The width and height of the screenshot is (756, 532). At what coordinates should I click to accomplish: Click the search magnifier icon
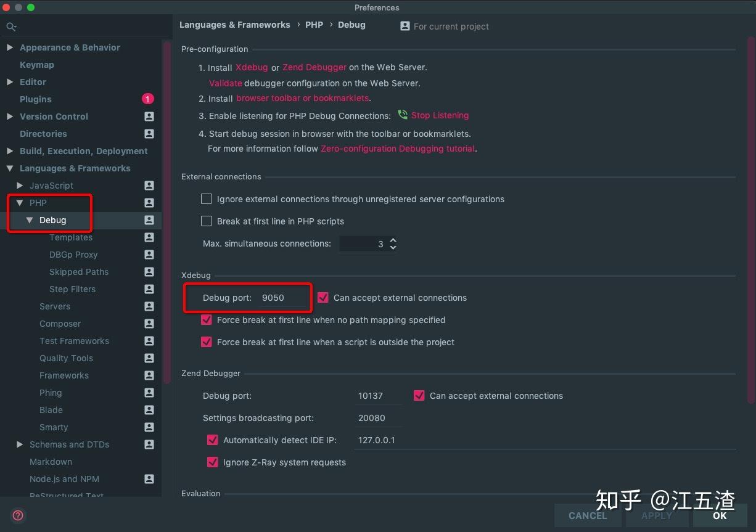[11, 27]
